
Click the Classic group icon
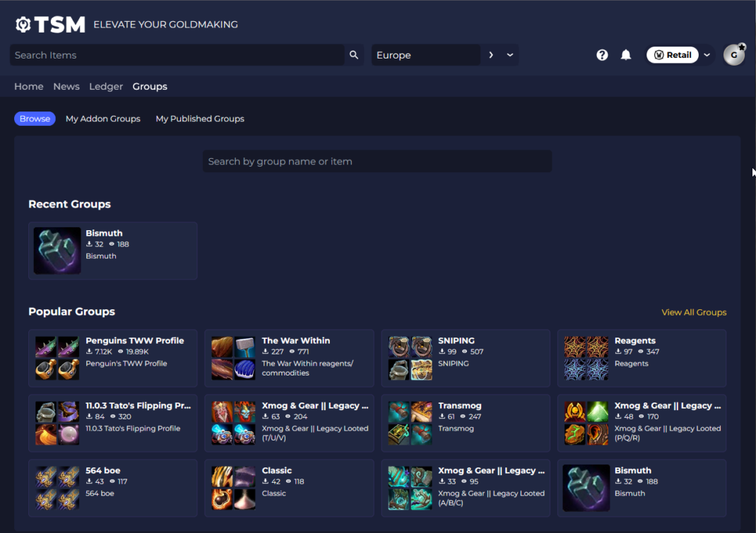coord(233,488)
